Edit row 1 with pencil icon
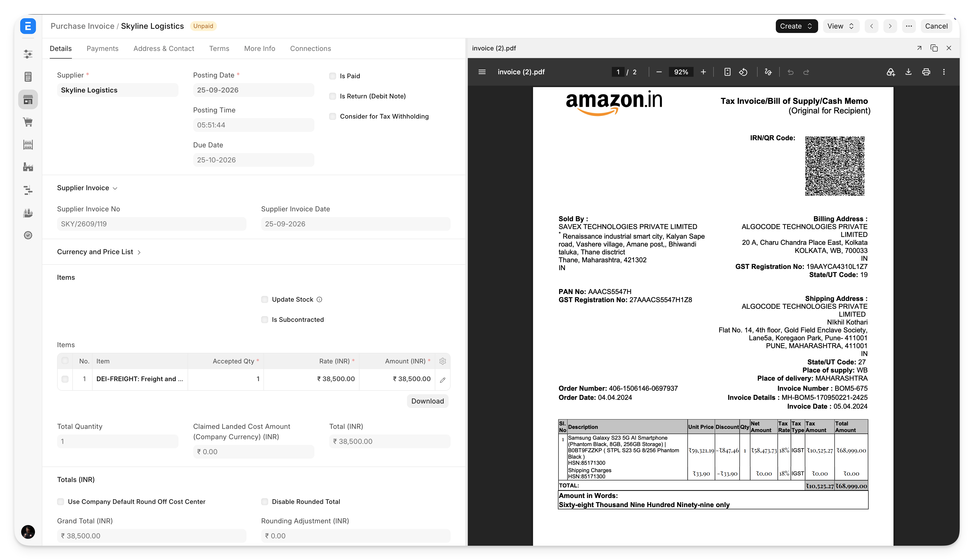This screenshot has width=974, height=560. coord(442,380)
